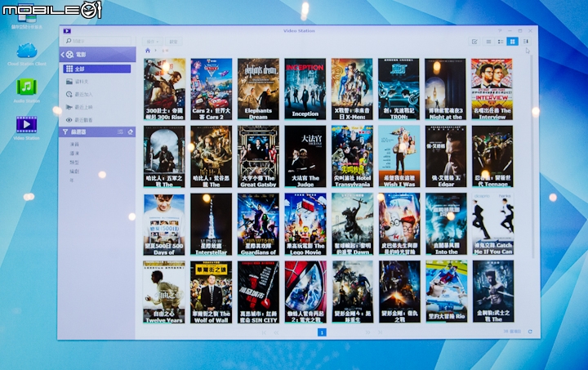Click the vertical scrollbar of movie grid

(x=532, y=158)
